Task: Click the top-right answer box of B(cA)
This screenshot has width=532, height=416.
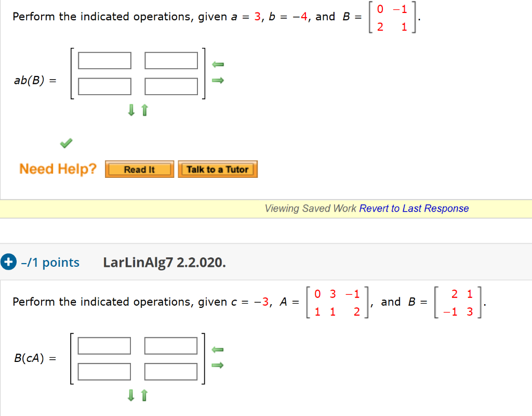Action: pos(171,345)
